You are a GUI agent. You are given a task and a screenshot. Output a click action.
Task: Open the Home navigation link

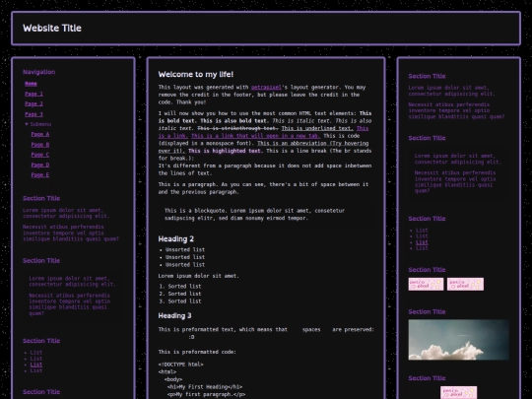(x=31, y=84)
